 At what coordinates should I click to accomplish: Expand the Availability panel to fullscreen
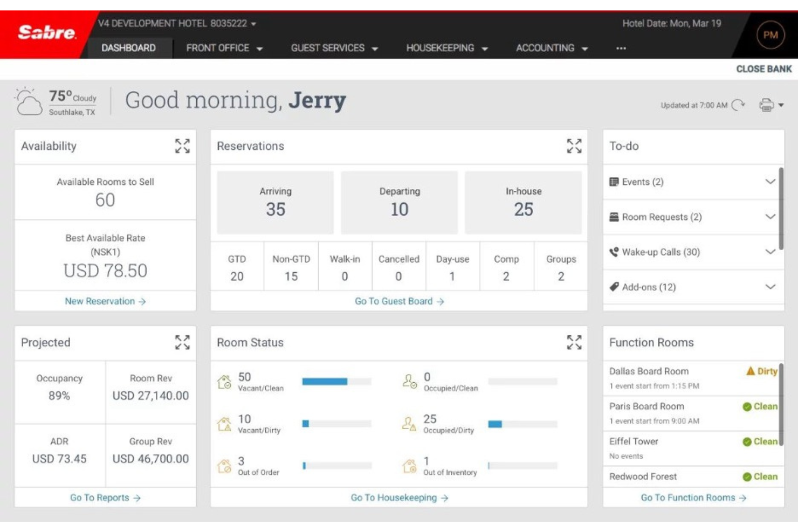pos(182,146)
